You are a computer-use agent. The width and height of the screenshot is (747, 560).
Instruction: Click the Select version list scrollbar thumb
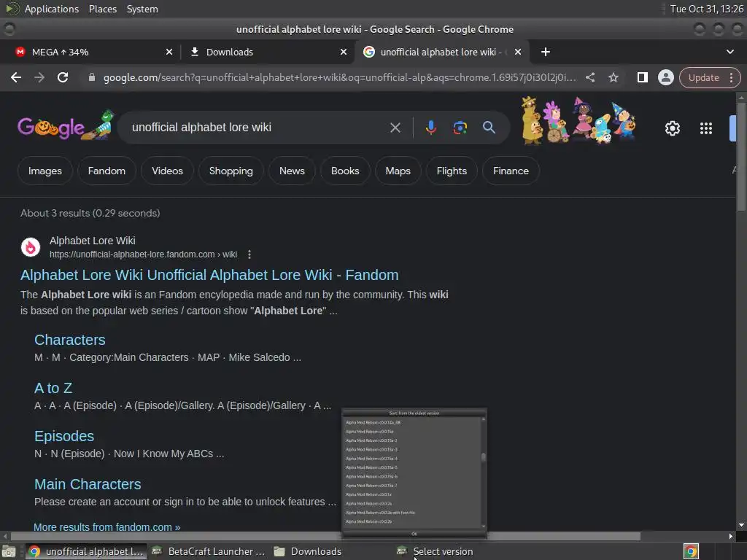point(484,457)
